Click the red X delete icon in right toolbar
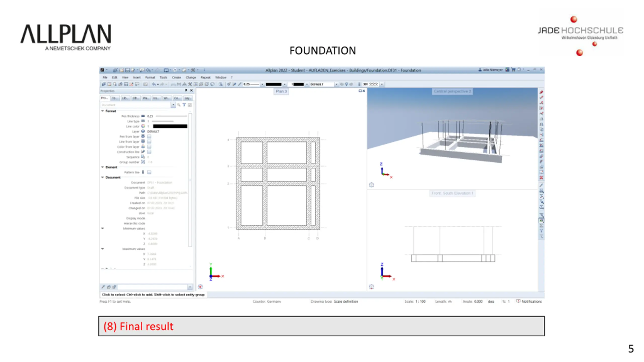Screen dimensions: 644x362 click(541, 178)
